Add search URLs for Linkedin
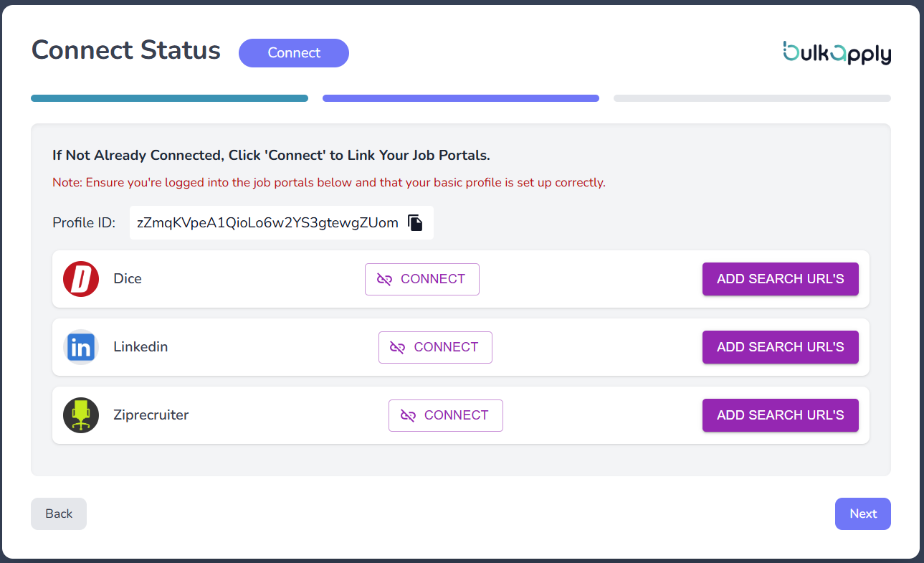Image resolution: width=924 pixels, height=563 pixels. (780, 347)
